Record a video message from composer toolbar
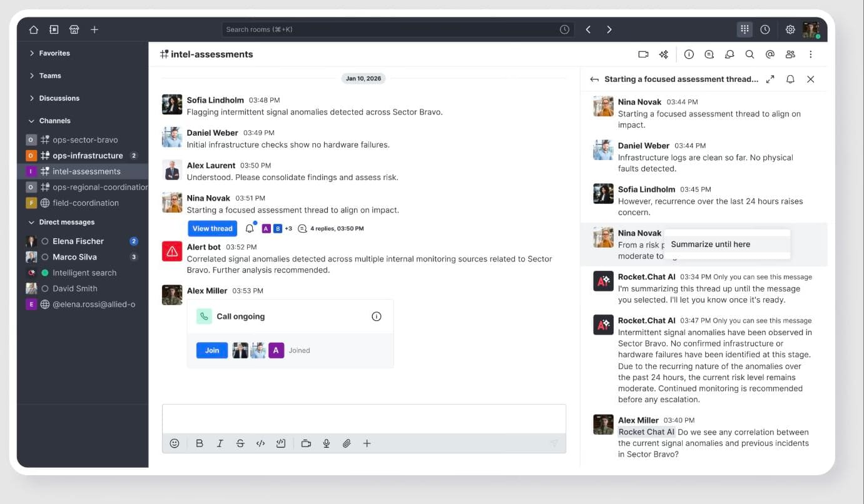Viewport: 864px width, 504px height. click(x=306, y=443)
